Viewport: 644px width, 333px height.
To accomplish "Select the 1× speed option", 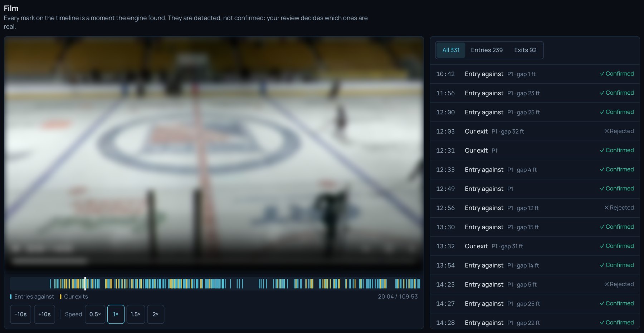I will click(x=116, y=314).
